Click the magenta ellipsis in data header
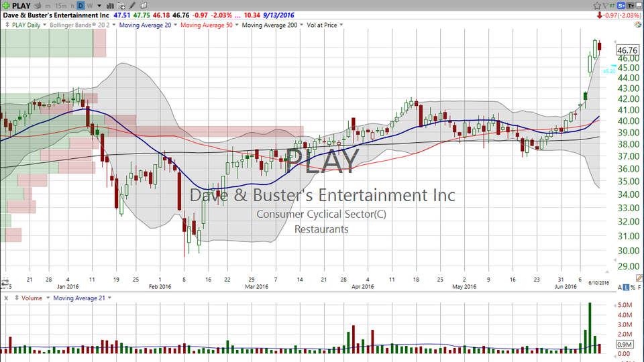Screen dimensions: 644x362 click(237, 15)
